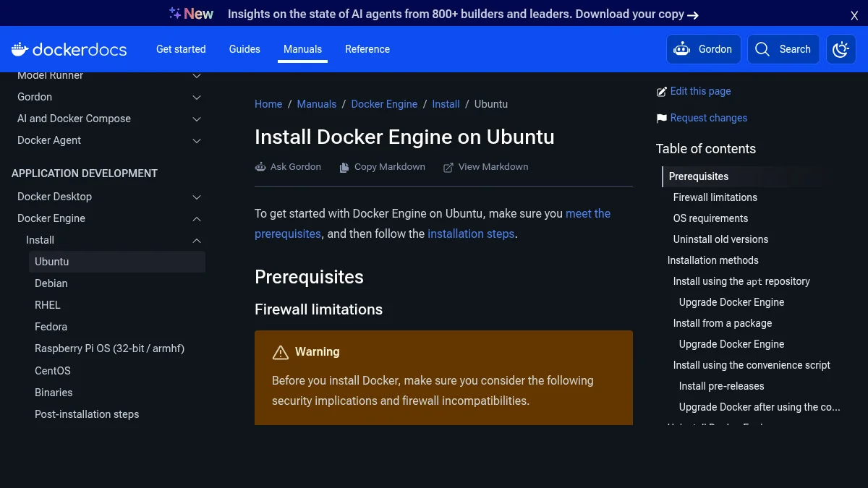Click the Request changes flag icon

tap(661, 119)
